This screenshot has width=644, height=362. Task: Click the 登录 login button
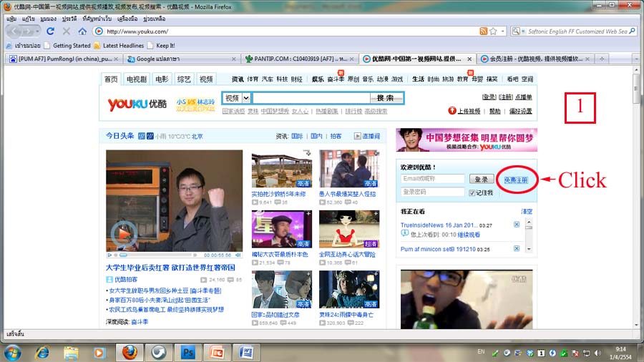click(x=482, y=180)
